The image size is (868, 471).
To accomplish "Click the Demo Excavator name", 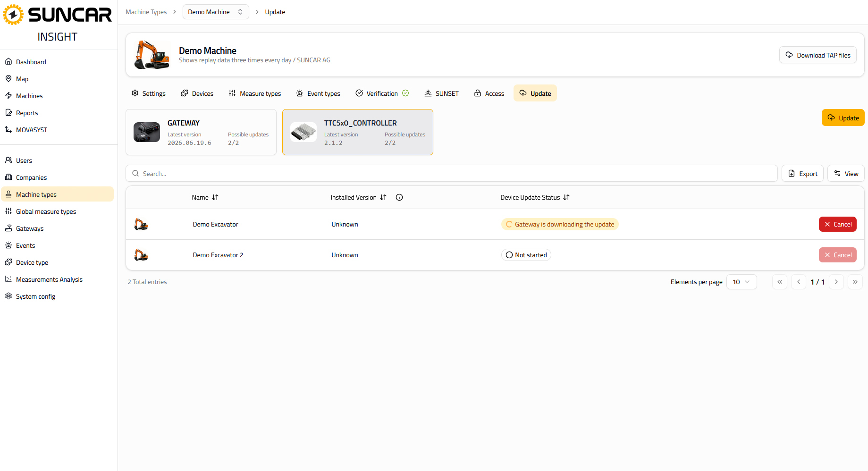I will click(x=215, y=224).
